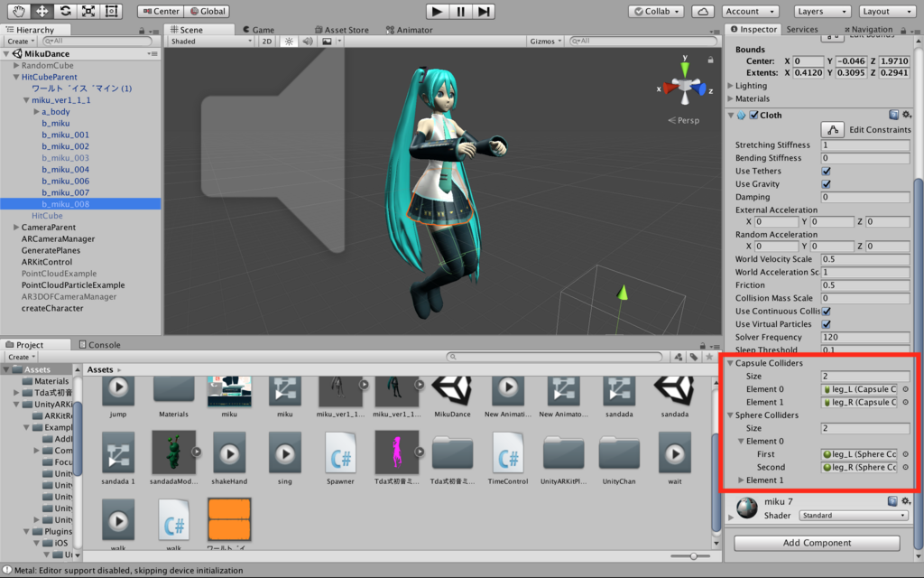Toggle Use Gravity checkbox
The height and width of the screenshot is (578, 924).
(827, 184)
